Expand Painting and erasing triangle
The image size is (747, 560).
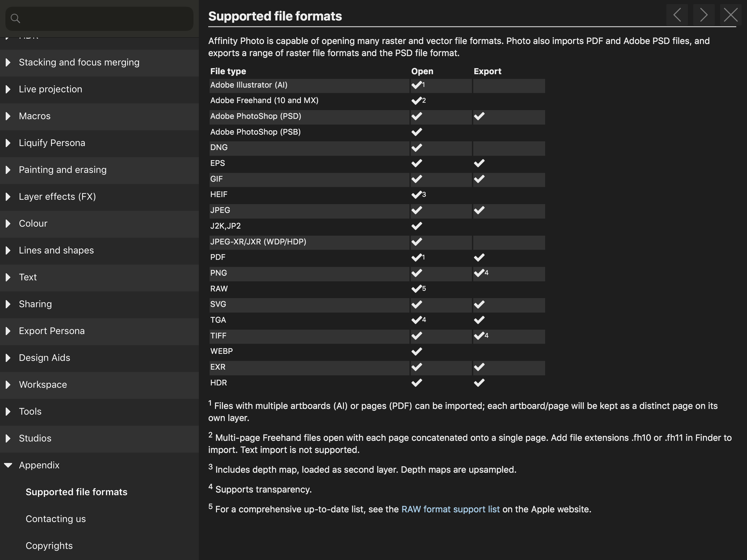8,170
